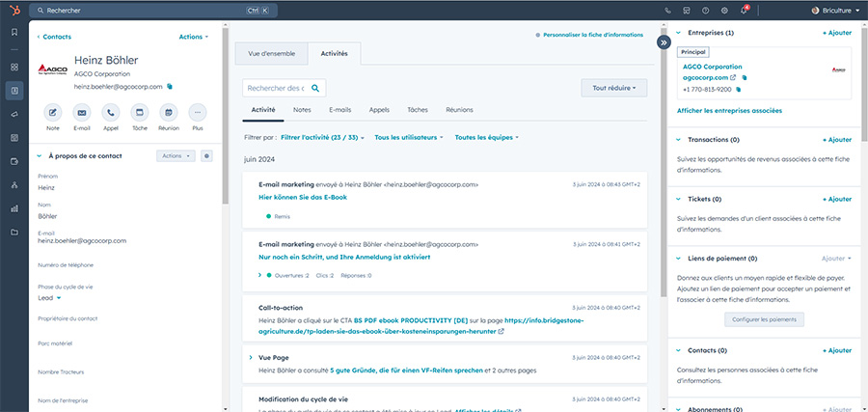Screen dimensions: 868x412
Task: Open the Actions dropdown in À propos section
Action: pos(176,156)
